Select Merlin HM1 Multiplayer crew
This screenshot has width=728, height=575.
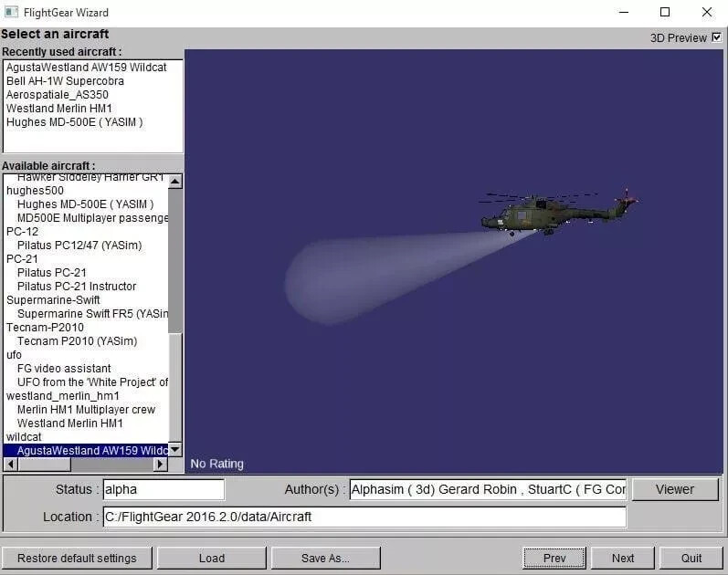tap(86, 410)
